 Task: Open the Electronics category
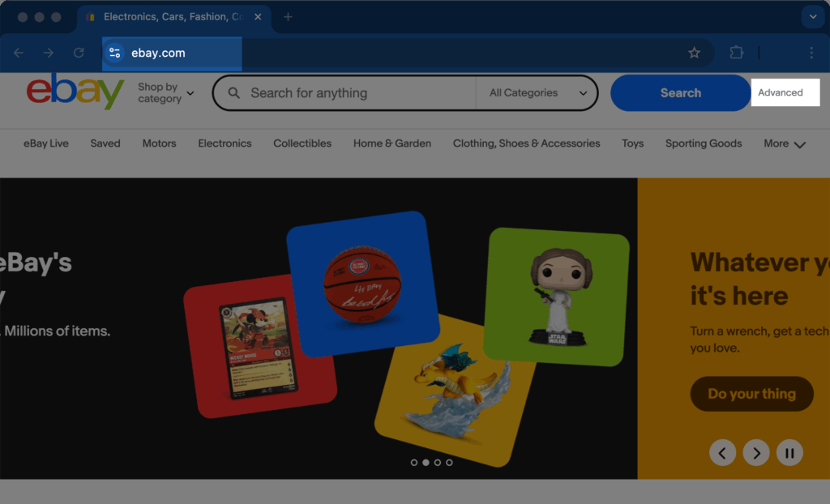coord(225,143)
